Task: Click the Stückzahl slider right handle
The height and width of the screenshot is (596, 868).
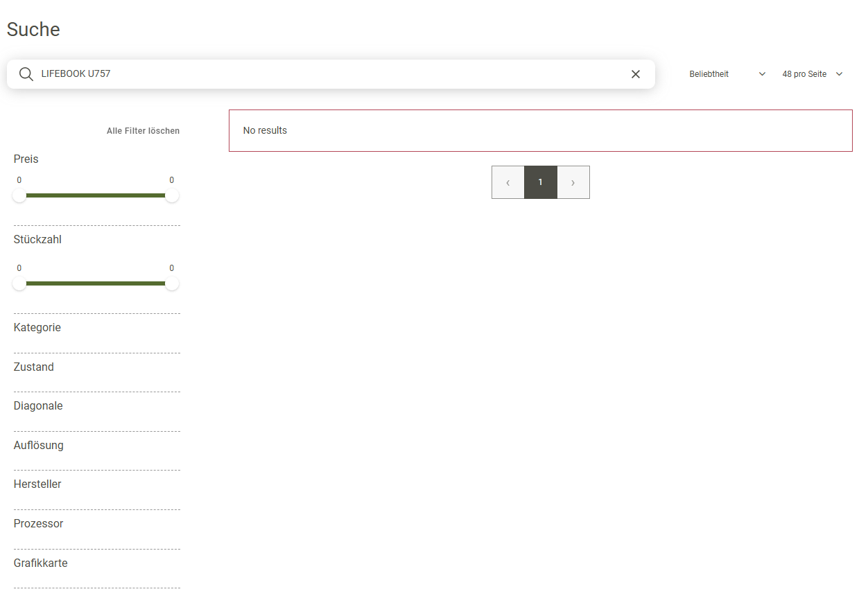Action: tap(172, 283)
